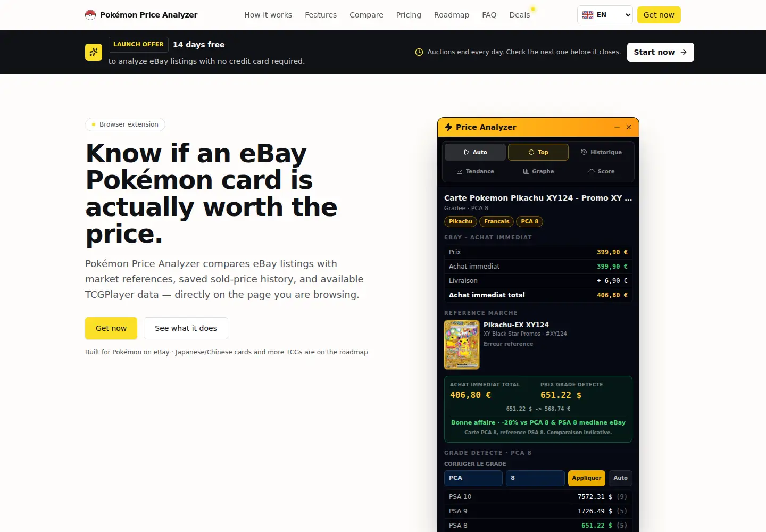Click Pokémon Price Analyzer brand name
766x532 pixels.
click(149, 15)
